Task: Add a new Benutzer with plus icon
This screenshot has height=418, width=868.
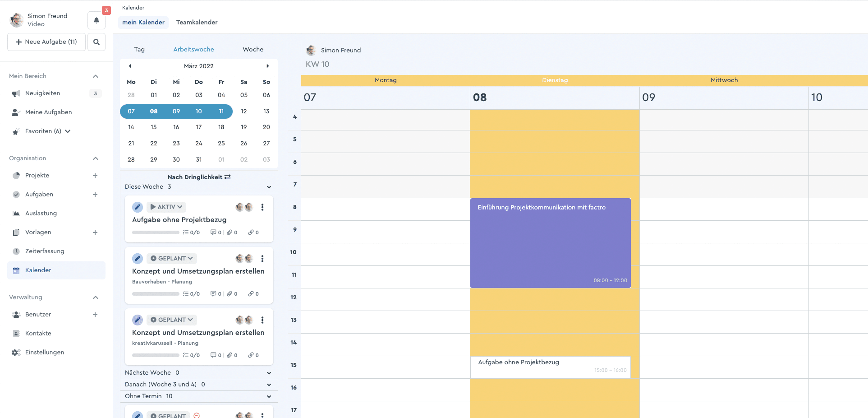Action: tap(95, 315)
